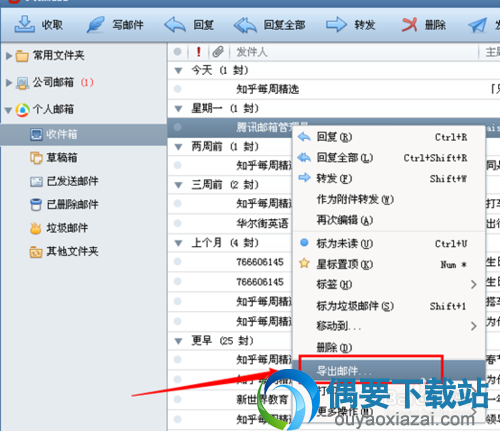Open the 移动到... submenu
The image size is (500, 431).
click(x=389, y=326)
